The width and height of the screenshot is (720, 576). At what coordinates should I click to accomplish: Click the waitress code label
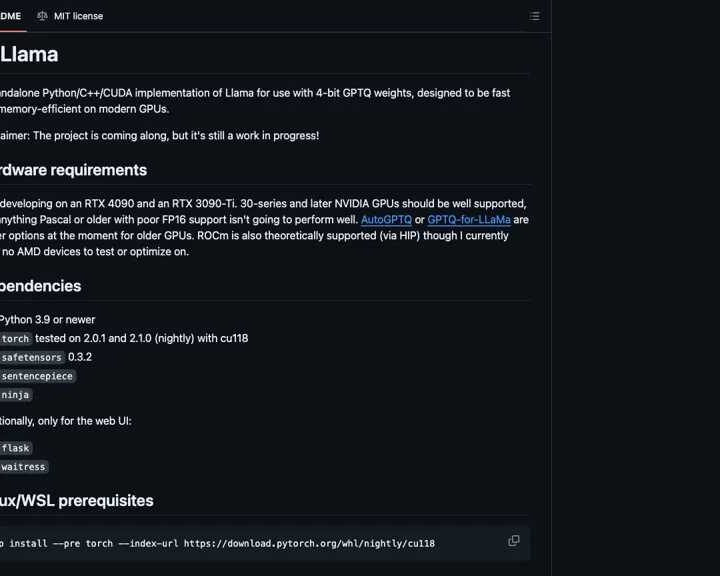23,467
